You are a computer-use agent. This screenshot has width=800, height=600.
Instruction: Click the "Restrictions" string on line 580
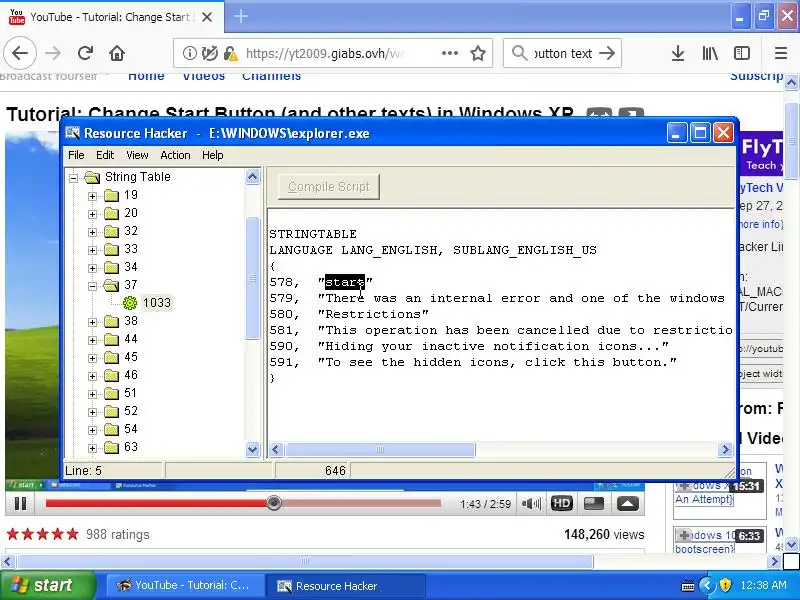pyautogui.click(x=373, y=314)
